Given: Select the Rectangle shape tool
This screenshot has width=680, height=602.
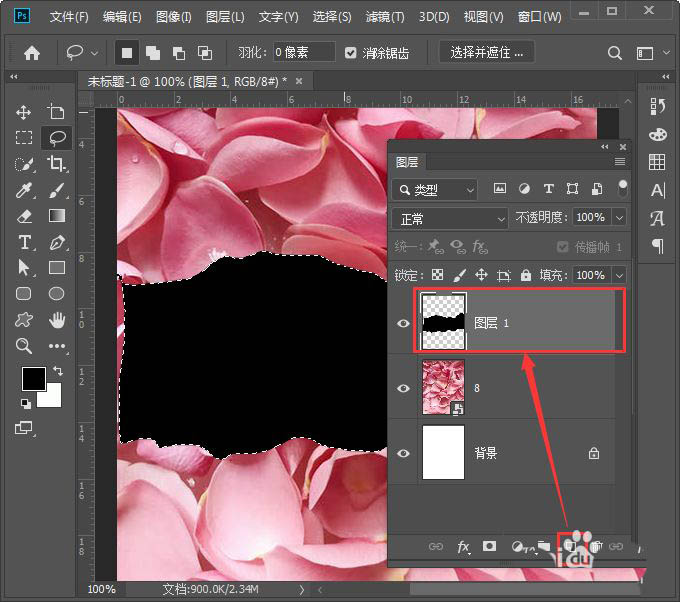Looking at the screenshot, I should tap(56, 268).
